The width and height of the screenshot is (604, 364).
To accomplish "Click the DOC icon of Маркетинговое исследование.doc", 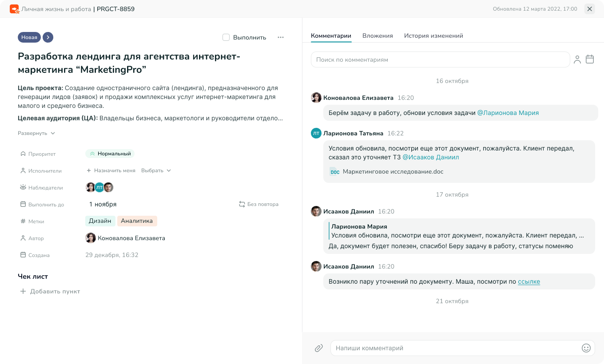I will (x=334, y=172).
